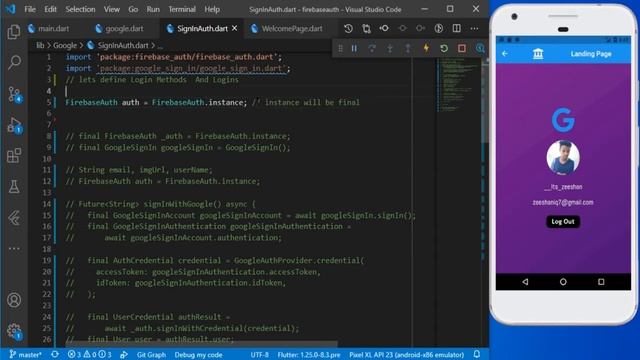Open the Accounts menu icon

pyautogui.click(x=14, y=300)
